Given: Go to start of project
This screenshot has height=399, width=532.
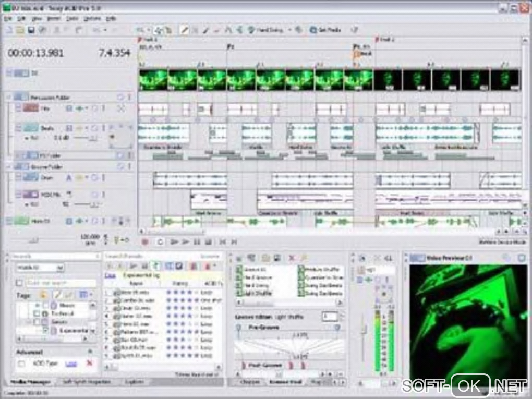Looking at the screenshot, I should 223,242.
